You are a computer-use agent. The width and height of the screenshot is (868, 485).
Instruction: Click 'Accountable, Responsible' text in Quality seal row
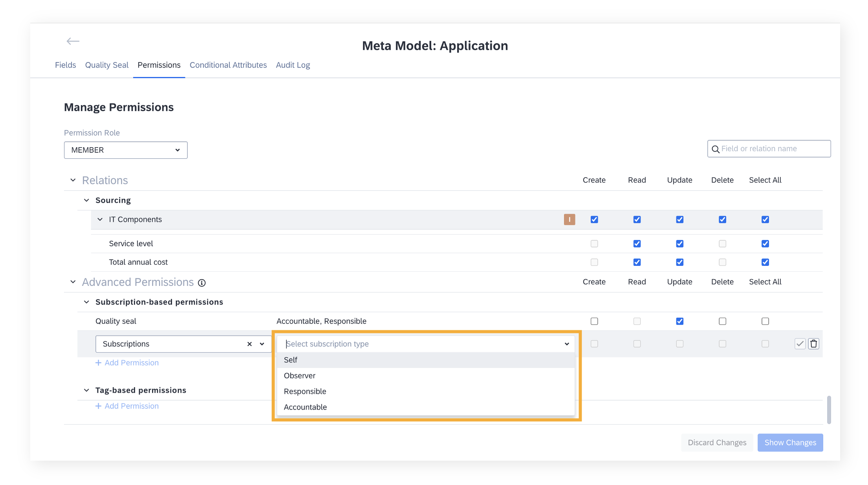pos(322,321)
